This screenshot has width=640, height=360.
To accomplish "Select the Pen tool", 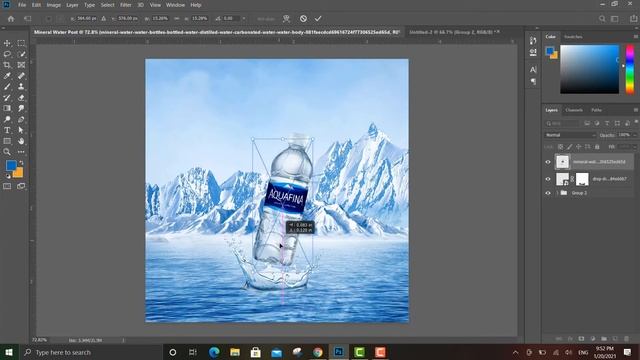I will tap(21, 119).
